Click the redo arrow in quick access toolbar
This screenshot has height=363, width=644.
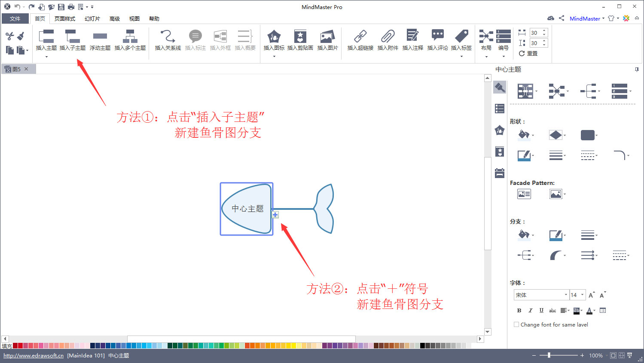point(31,7)
